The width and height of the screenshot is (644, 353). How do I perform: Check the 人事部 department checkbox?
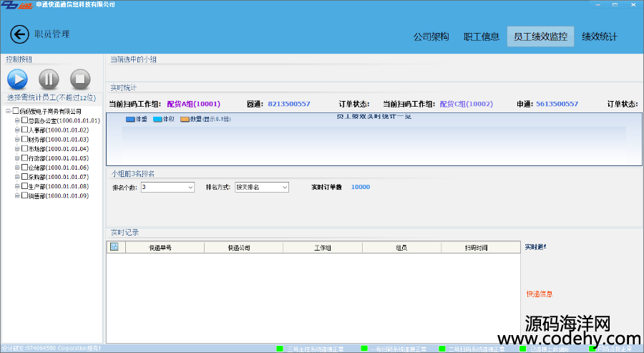pos(24,130)
